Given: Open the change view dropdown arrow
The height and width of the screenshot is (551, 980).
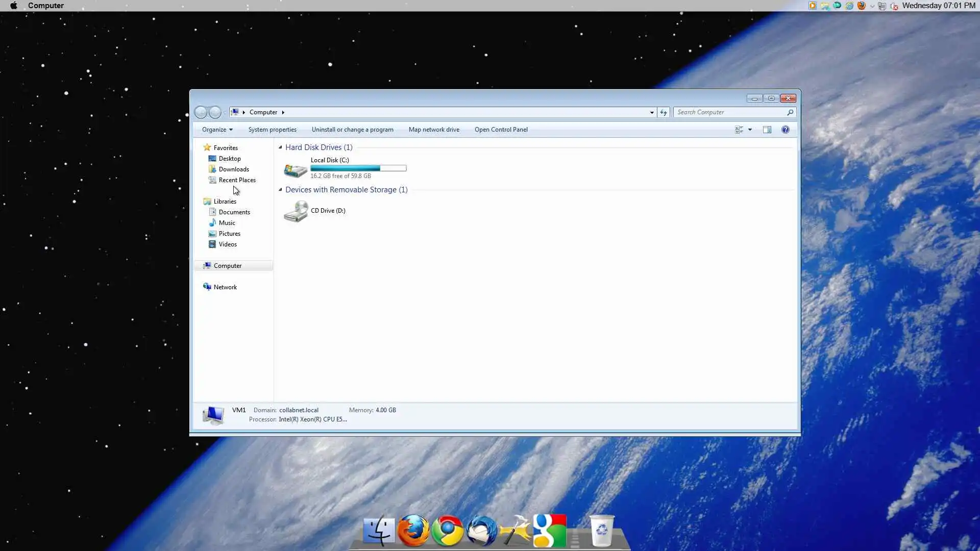Looking at the screenshot, I should click(x=750, y=130).
